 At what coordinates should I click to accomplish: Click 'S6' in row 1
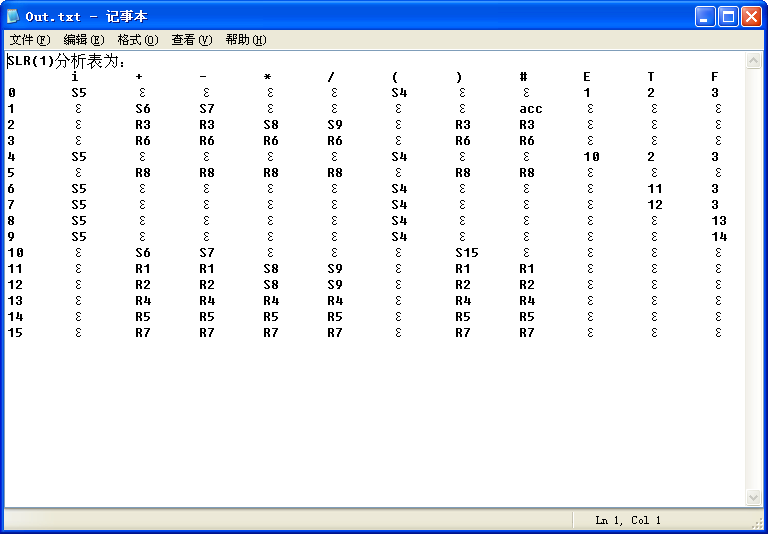[143, 109]
